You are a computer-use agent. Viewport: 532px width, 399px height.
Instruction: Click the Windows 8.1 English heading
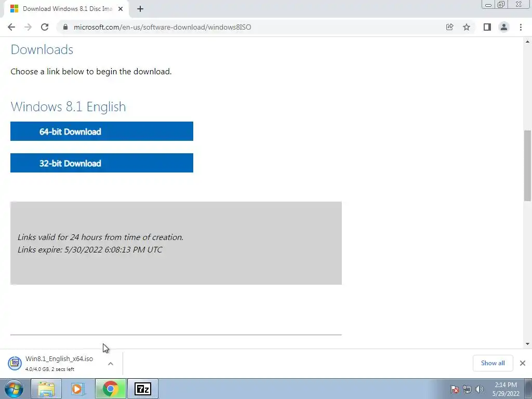click(68, 107)
